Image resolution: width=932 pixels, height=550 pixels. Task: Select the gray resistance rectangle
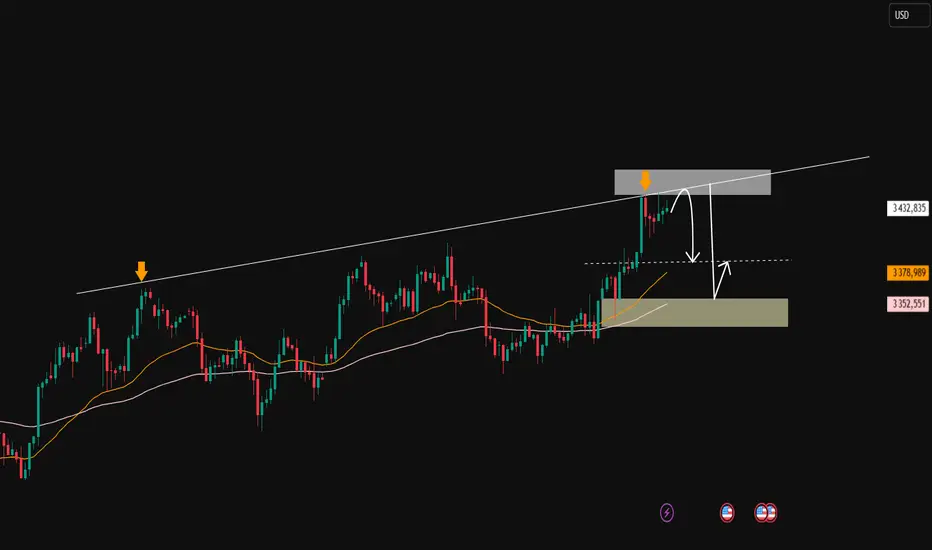692,182
